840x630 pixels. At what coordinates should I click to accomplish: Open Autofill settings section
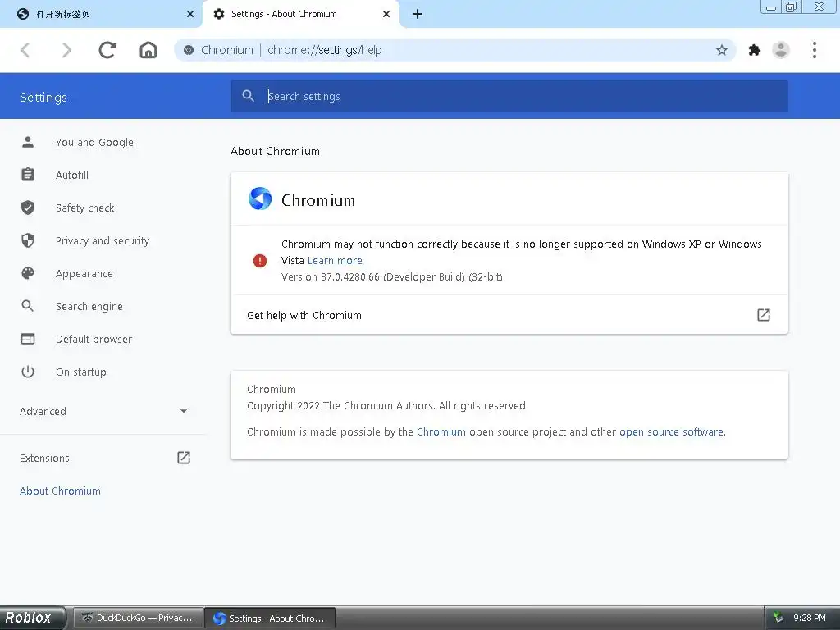[x=72, y=175]
